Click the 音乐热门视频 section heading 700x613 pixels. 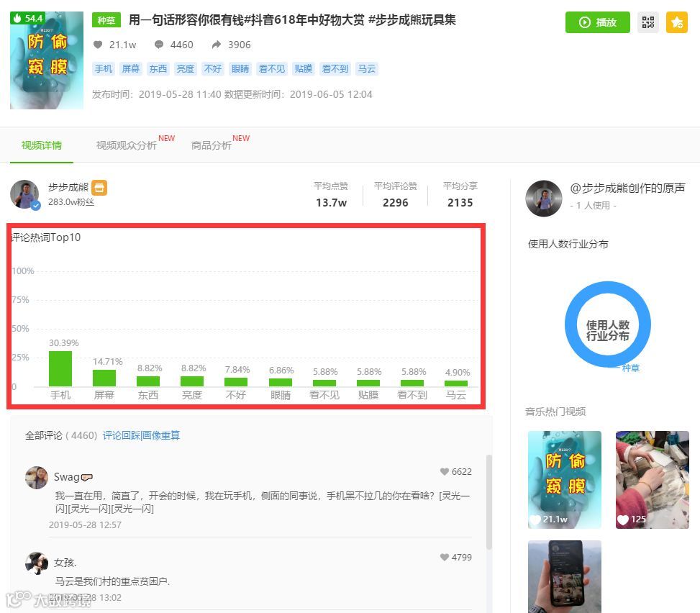coord(555,412)
